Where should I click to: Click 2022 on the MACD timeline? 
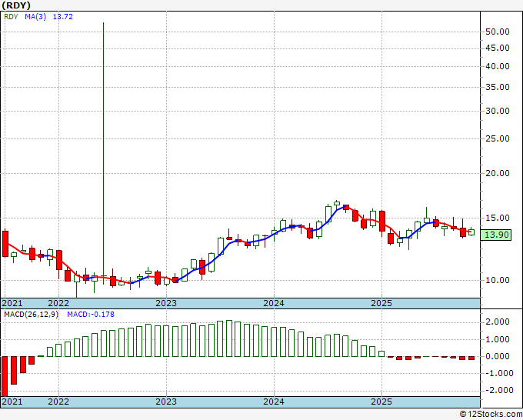58,402
